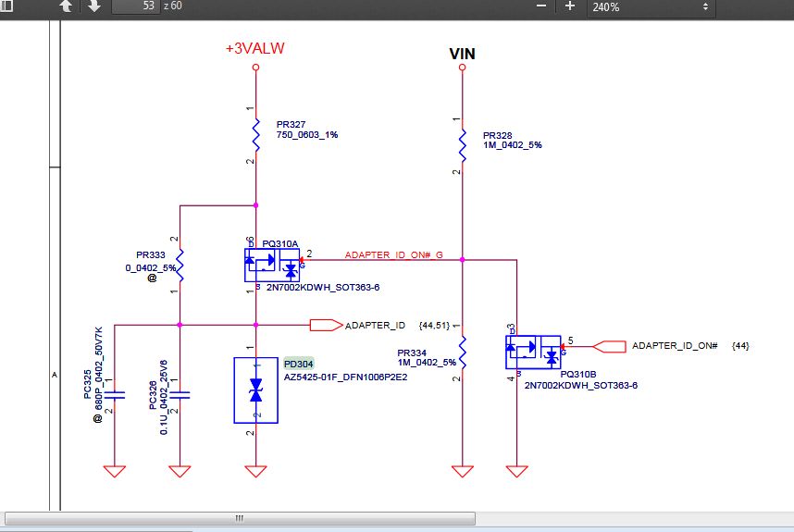Click the ground symbol below PQ310B
Screen dimensions: 794x532
517,471
